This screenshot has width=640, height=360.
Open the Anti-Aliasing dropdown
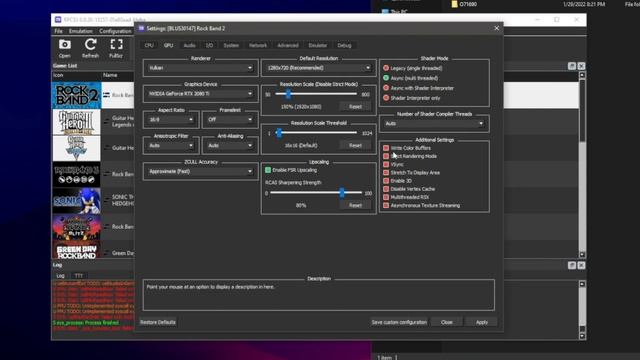pos(230,145)
